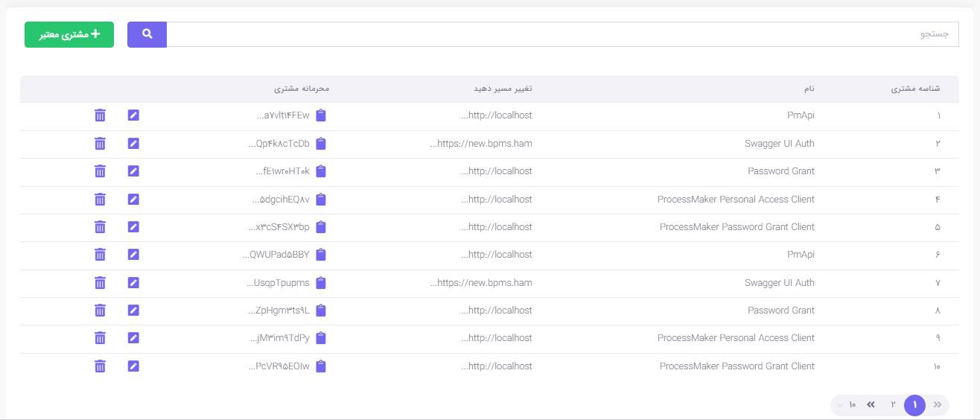This screenshot has height=420, width=980.
Task: Copy secret of client ID 9
Action: 321,338
